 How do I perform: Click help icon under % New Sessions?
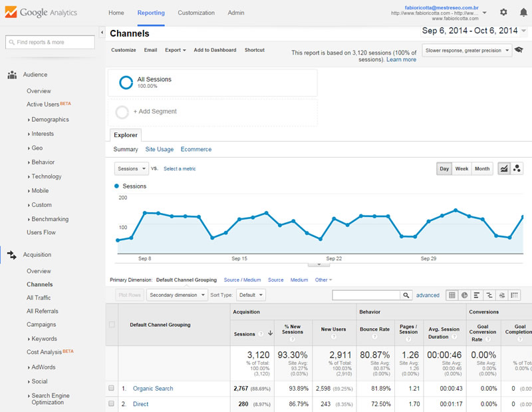click(x=293, y=339)
